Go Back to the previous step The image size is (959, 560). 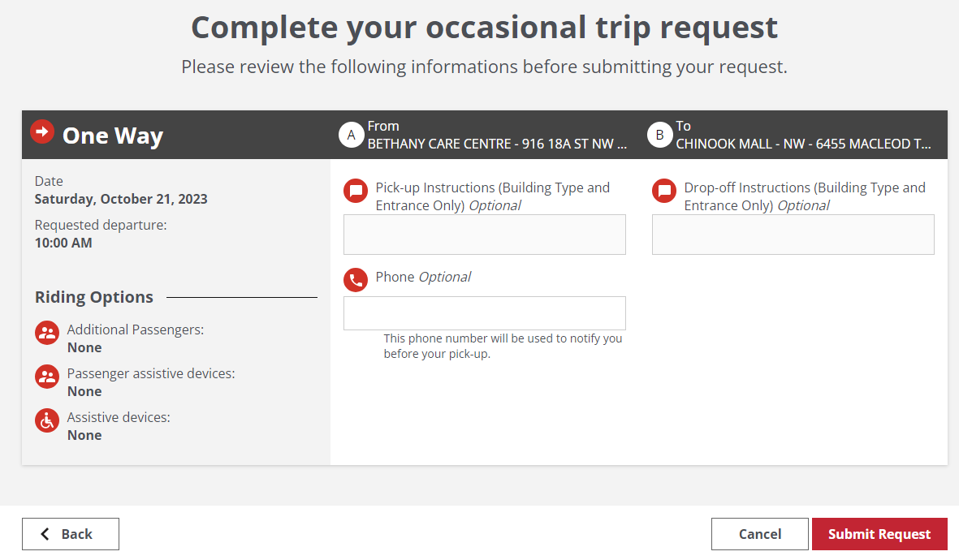pos(71,534)
